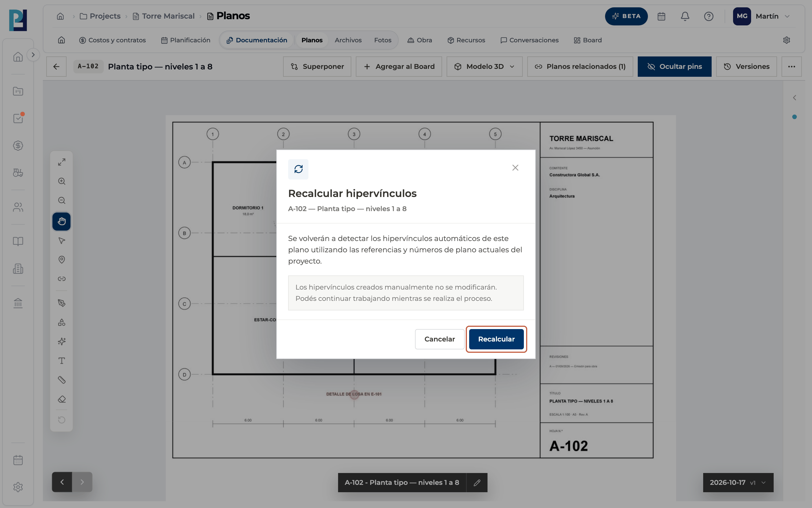
Task: Expand the right side panel chevron
Action: (x=795, y=98)
